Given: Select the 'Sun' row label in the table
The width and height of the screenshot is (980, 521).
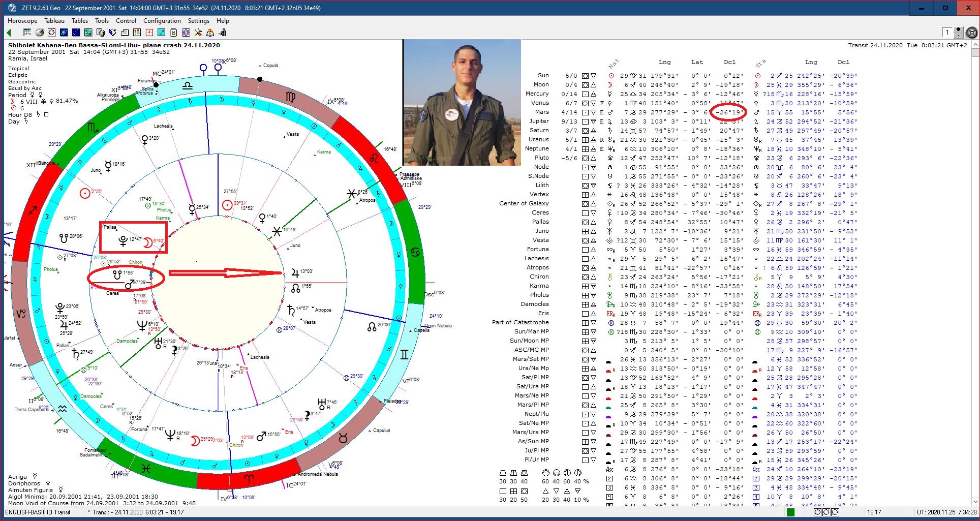Looking at the screenshot, I should coord(543,75).
